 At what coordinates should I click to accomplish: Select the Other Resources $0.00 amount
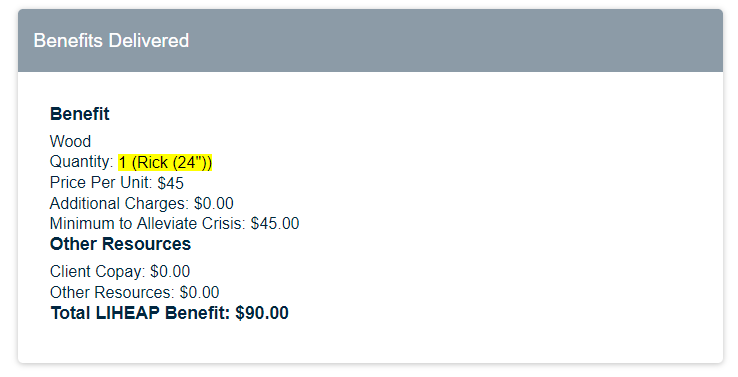200,292
